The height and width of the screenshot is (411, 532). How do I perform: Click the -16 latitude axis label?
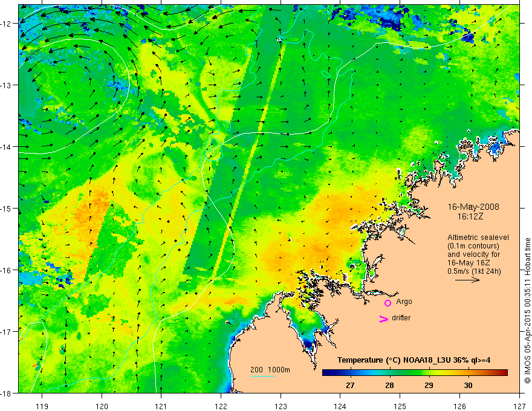pos(7,270)
